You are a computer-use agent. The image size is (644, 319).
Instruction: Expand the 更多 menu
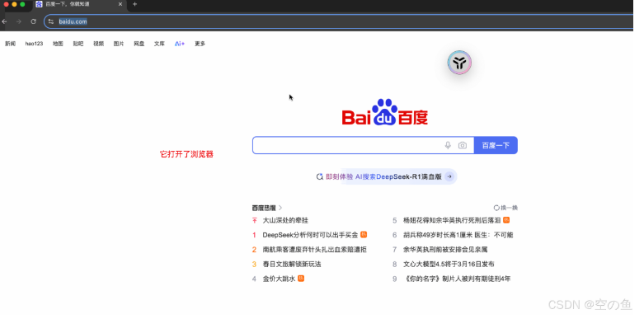(x=200, y=44)
